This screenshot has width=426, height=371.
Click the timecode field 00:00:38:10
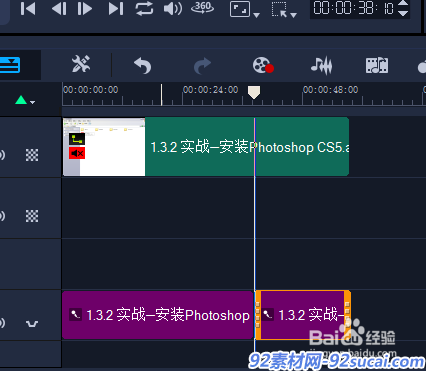354,8
